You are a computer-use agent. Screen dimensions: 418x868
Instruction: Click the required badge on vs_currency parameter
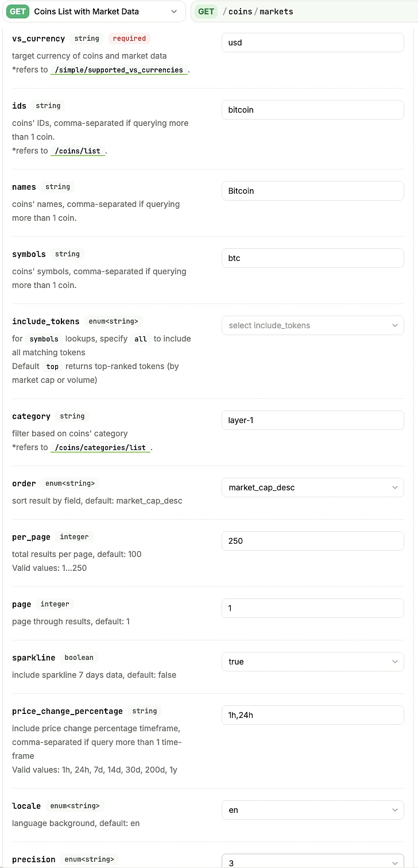[x=129, y=39]
